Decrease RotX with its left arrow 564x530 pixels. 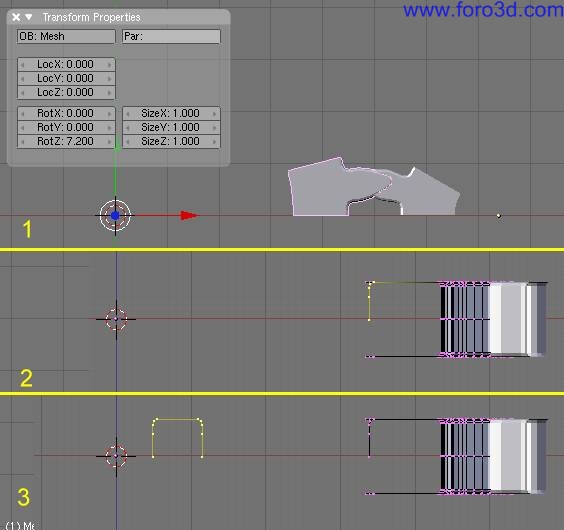[23, 113]
